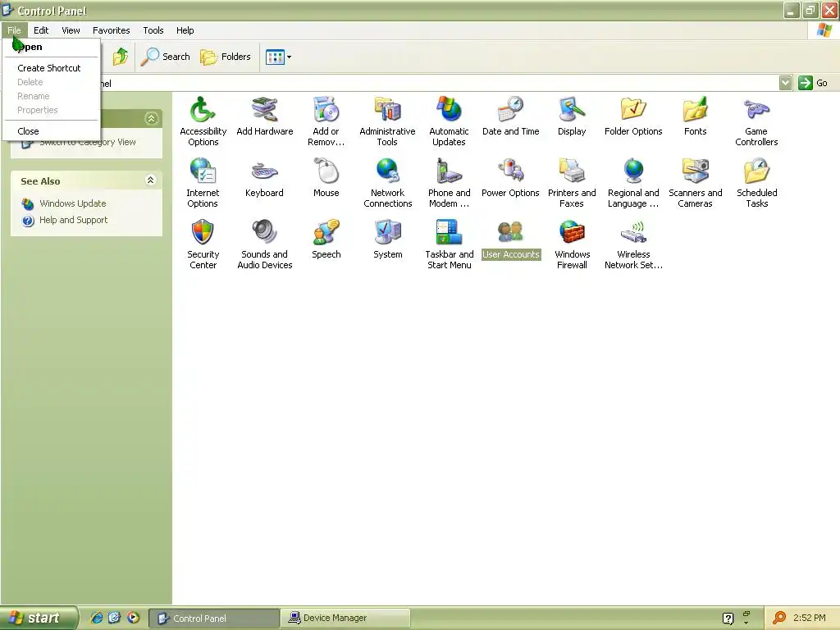Launch Internet Explorer from Quick Launch
Screen dimensions: 840x630
coord(97,618)
